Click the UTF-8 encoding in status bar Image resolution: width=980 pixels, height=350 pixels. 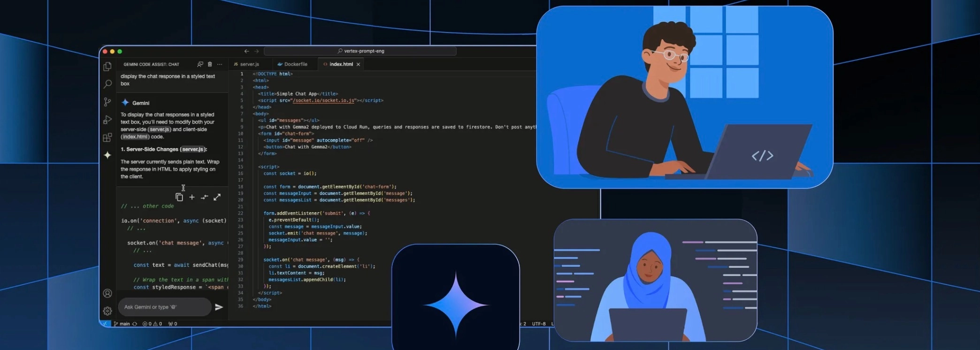539,324
